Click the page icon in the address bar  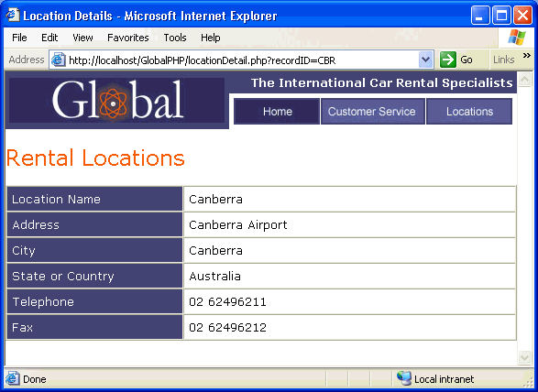coord(59,60)
